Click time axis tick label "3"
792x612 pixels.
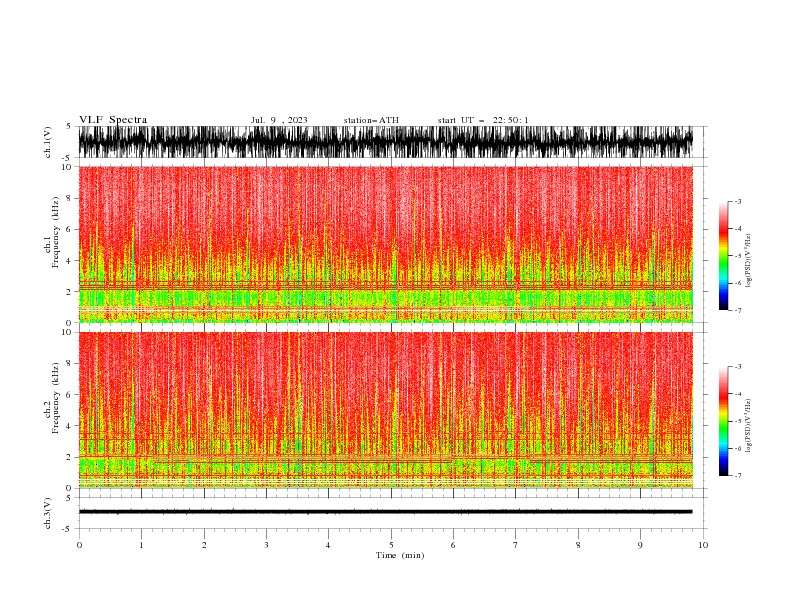click(266, 545)
